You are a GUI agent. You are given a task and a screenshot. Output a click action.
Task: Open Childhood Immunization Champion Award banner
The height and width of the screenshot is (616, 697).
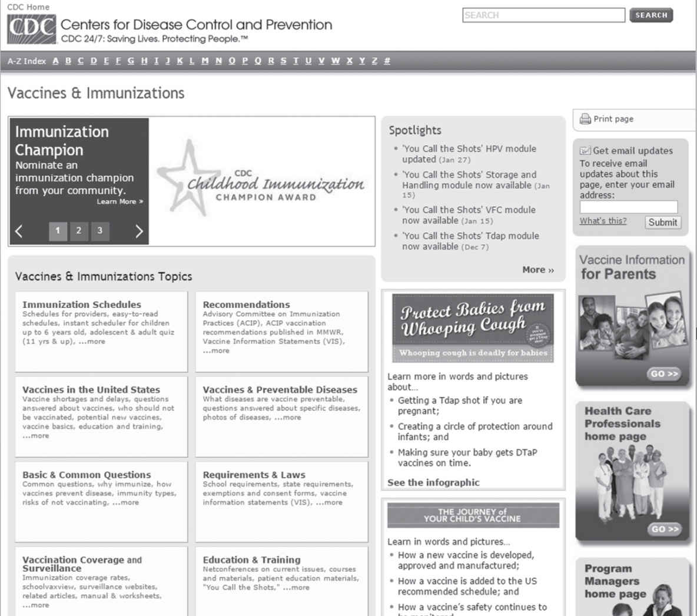coord(262,181)
